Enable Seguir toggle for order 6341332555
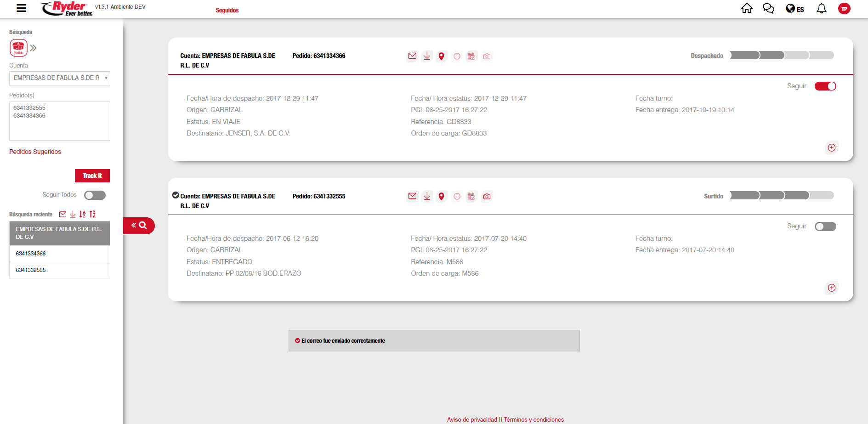868x424 pixels. pyautogui.click(x=825, y=226)
